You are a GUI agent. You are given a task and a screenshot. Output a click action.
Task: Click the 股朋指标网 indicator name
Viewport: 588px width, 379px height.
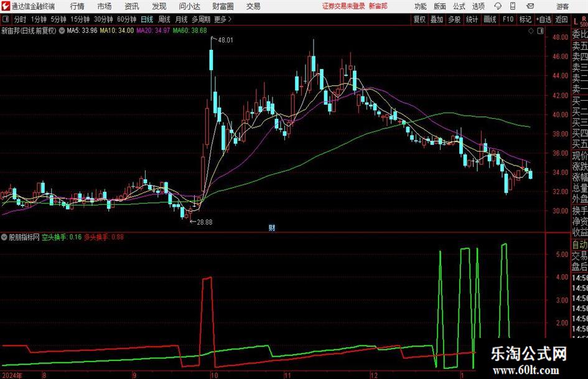point(24,237)
